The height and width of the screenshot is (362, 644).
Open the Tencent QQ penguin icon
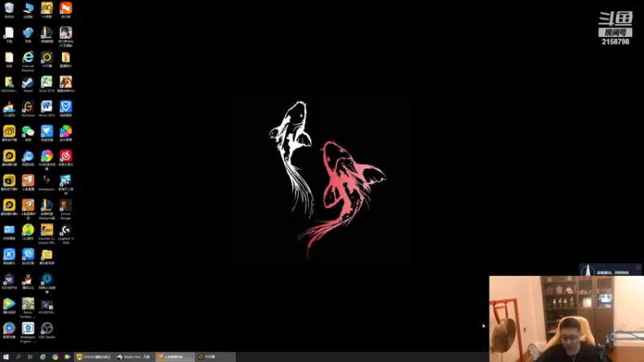point(28,281)
